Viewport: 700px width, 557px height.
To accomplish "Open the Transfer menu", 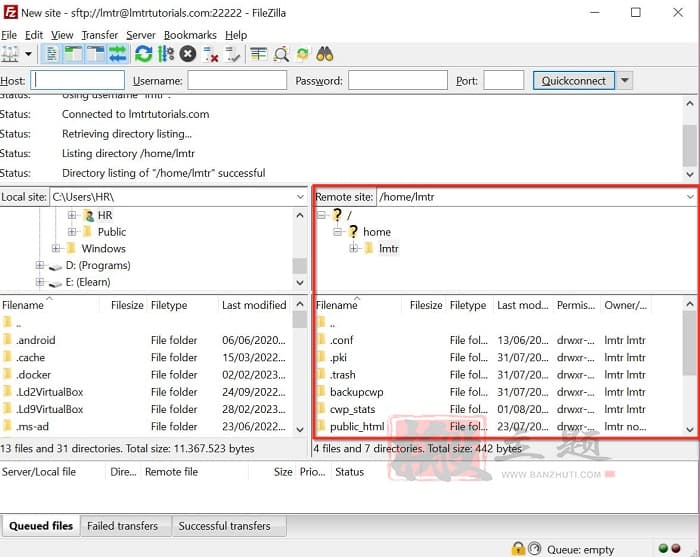I will [x=100, y=35].
